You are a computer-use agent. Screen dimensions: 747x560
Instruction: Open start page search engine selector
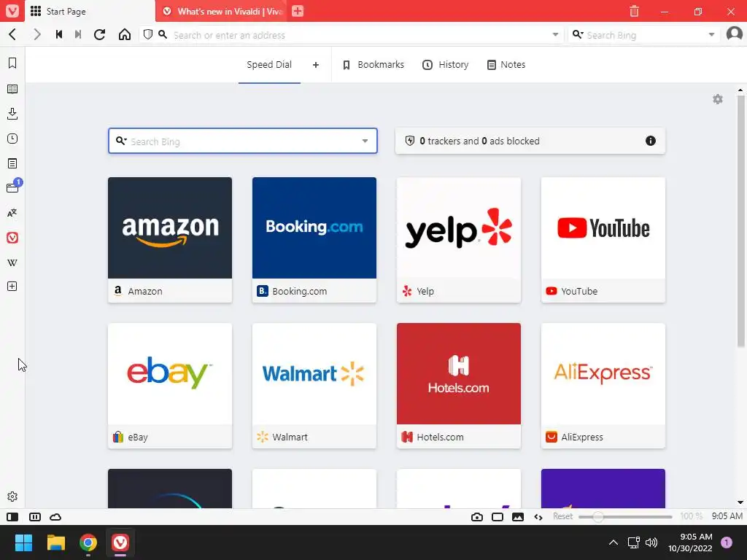122,141
